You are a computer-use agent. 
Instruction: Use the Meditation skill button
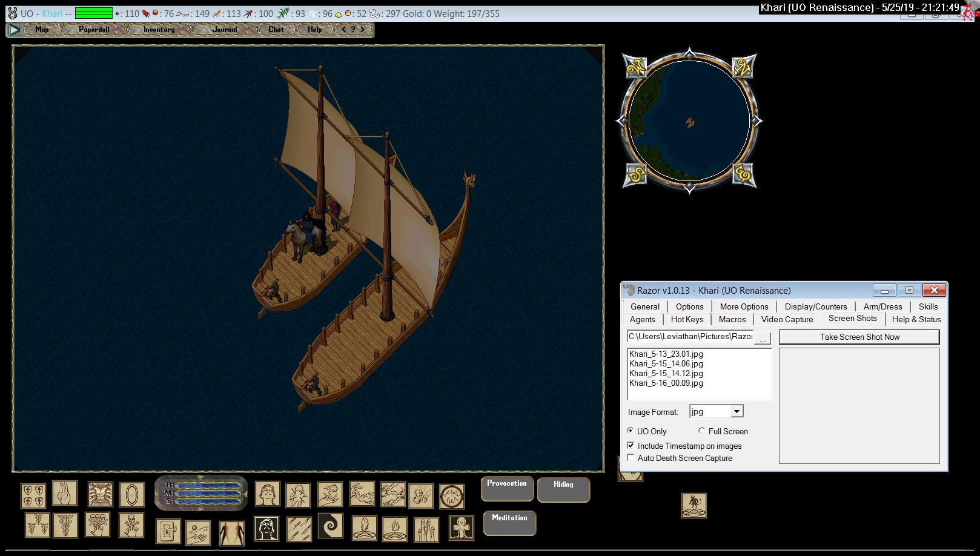coord(509,523)
